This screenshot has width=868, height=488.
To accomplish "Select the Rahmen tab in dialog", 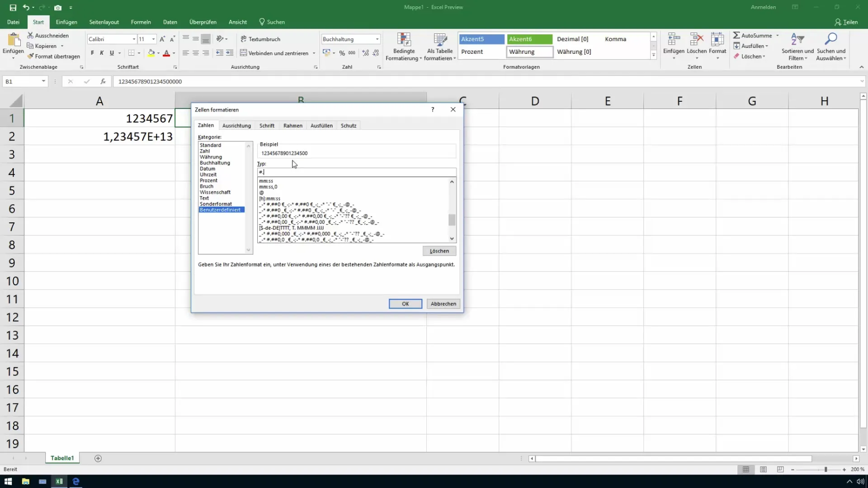I will click(x=293, y=125).
